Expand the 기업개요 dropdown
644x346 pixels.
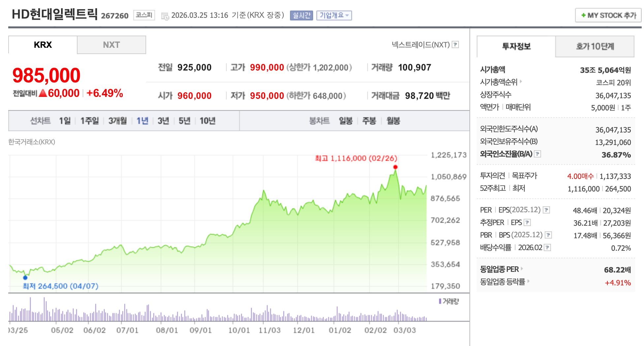(334, 15)
